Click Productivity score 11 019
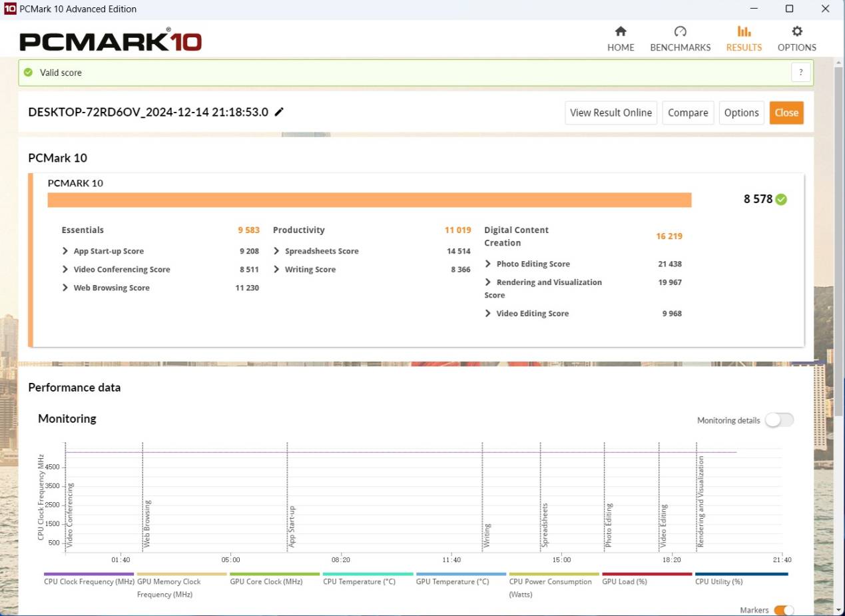The image size is (845, 616). click(458, 230)
